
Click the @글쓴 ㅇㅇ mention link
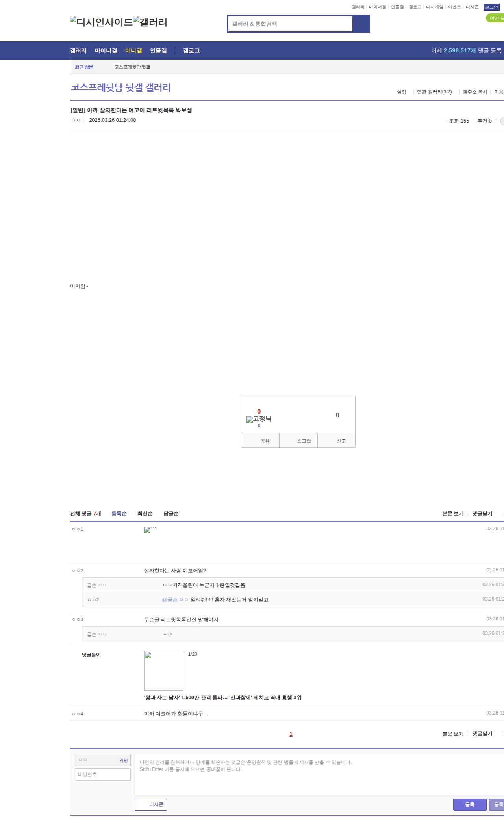coord(175,600)
